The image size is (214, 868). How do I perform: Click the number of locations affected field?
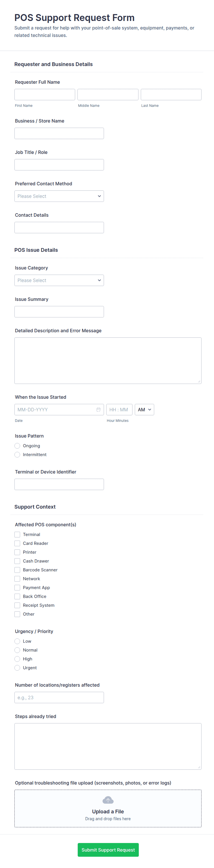click(59, 697)
